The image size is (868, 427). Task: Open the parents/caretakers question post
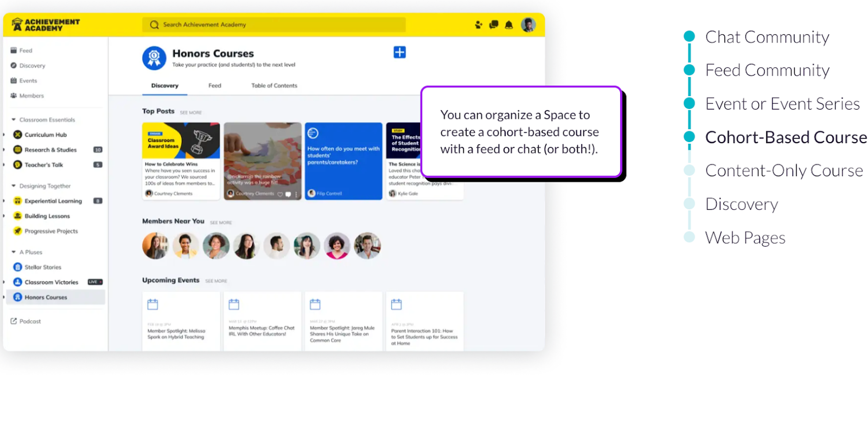(x=344, y=161)
